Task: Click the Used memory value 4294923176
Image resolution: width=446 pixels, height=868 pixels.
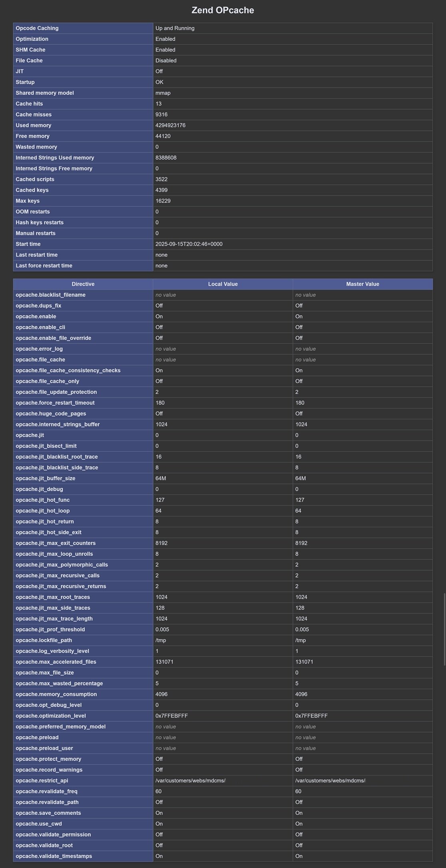Action: coord(170,126)
